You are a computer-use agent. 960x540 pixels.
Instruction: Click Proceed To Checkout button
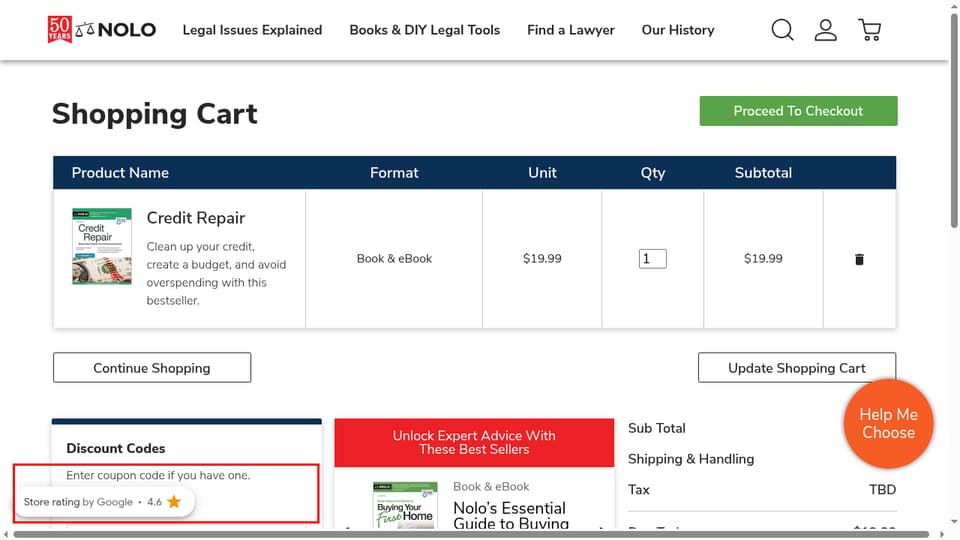(798, 111)
